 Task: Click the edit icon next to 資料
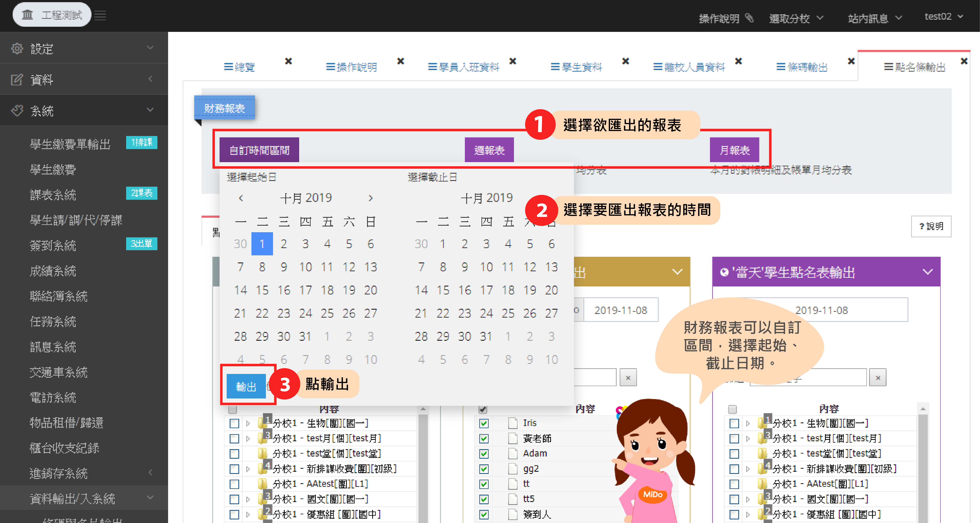(17, 80)
